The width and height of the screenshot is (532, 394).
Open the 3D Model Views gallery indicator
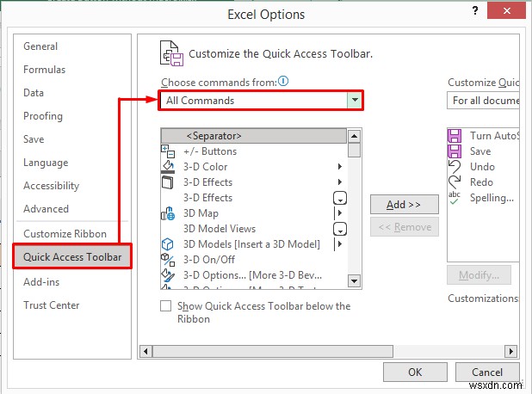(340, 229)
